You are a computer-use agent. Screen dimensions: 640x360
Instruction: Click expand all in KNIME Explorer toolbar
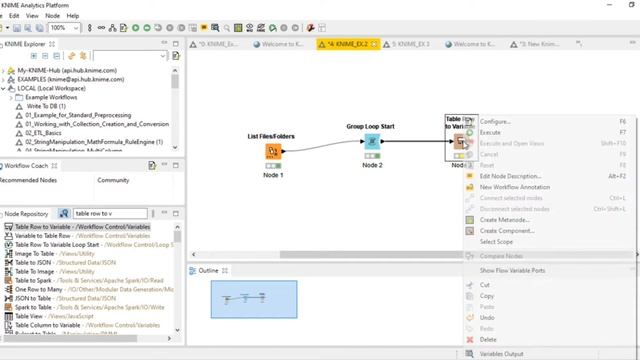point(34,56)
